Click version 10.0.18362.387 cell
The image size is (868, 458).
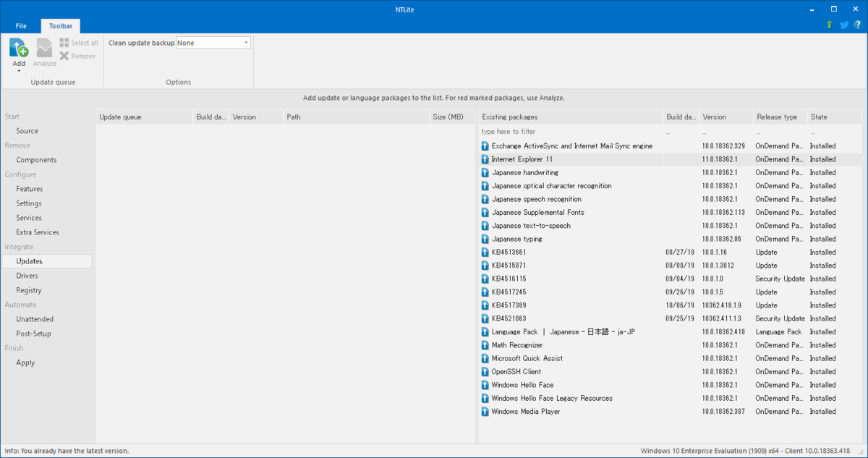coord(723,411)
